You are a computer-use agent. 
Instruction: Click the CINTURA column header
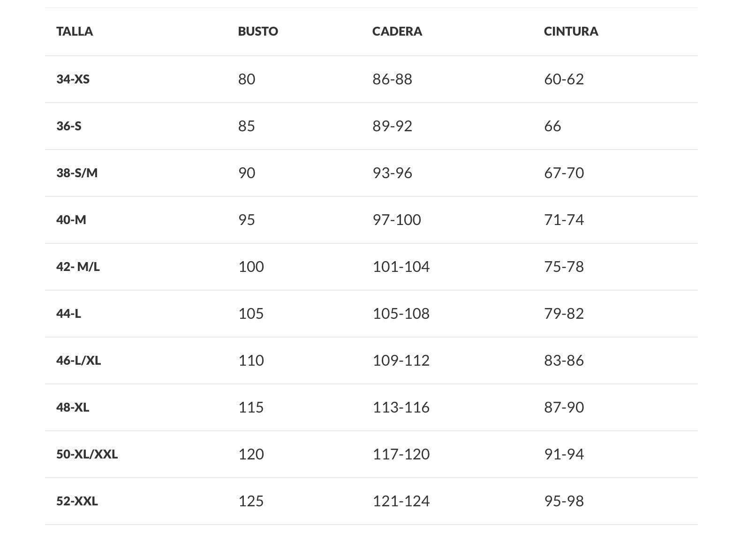tap(571, 31)
